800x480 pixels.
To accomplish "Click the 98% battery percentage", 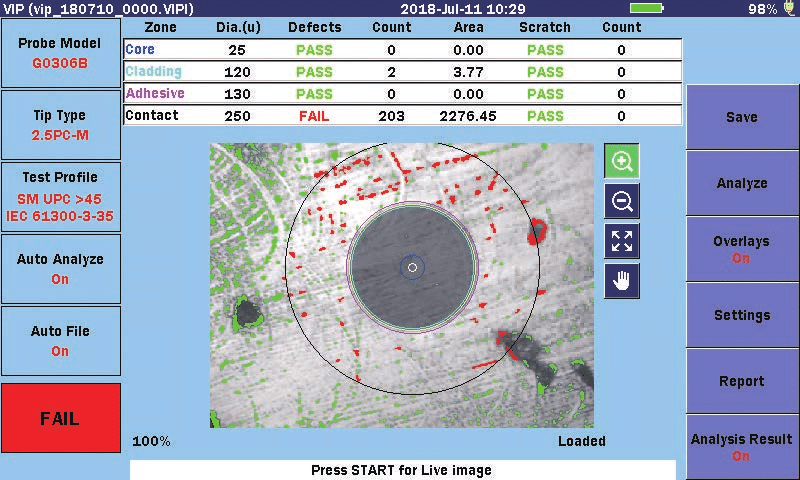I will 763,9.
